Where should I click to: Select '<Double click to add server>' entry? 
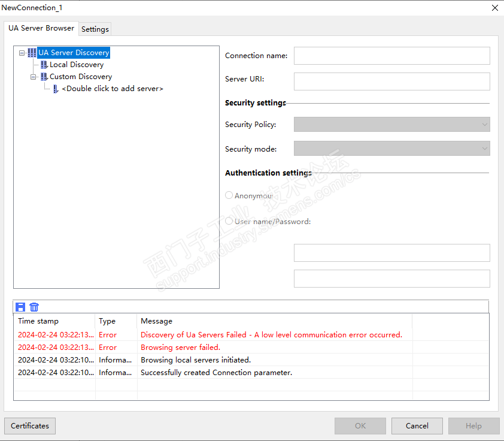113,89
